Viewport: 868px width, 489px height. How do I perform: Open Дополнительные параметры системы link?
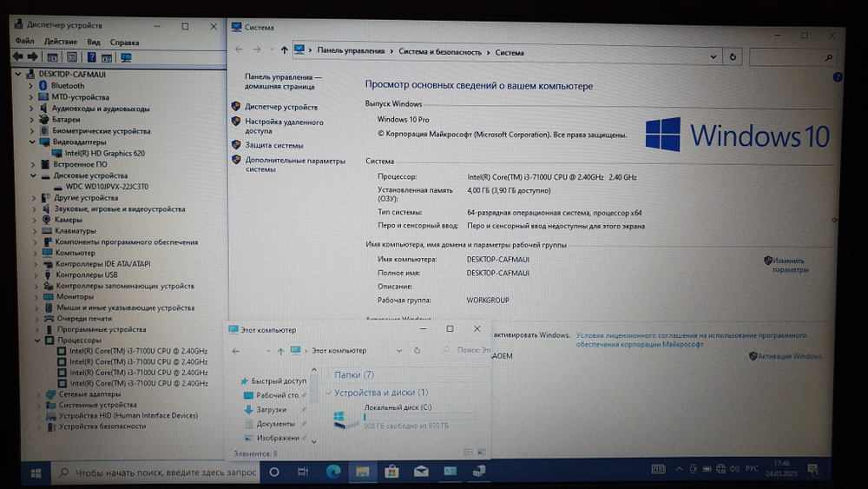(x=295, y=164)
